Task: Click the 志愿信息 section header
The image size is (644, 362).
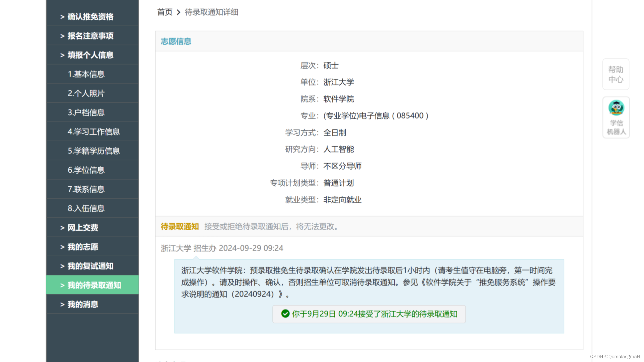Action: coord(176,41)
